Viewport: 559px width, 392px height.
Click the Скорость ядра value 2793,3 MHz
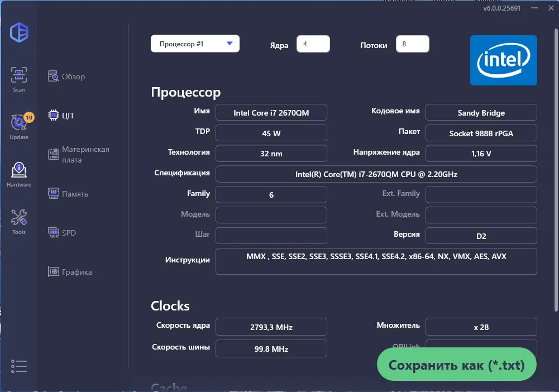click(271, 327)
